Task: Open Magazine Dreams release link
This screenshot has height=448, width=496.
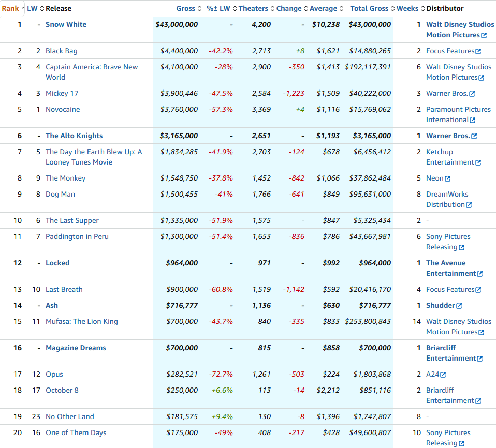Action: 76,348
